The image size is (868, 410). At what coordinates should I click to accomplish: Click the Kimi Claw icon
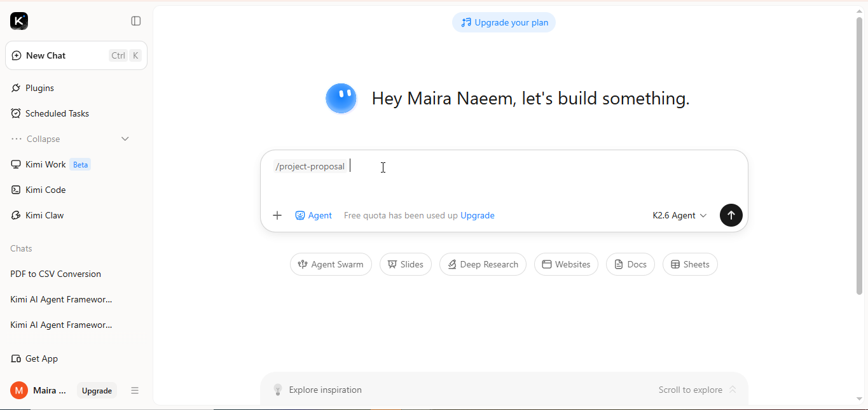(16, 215)
